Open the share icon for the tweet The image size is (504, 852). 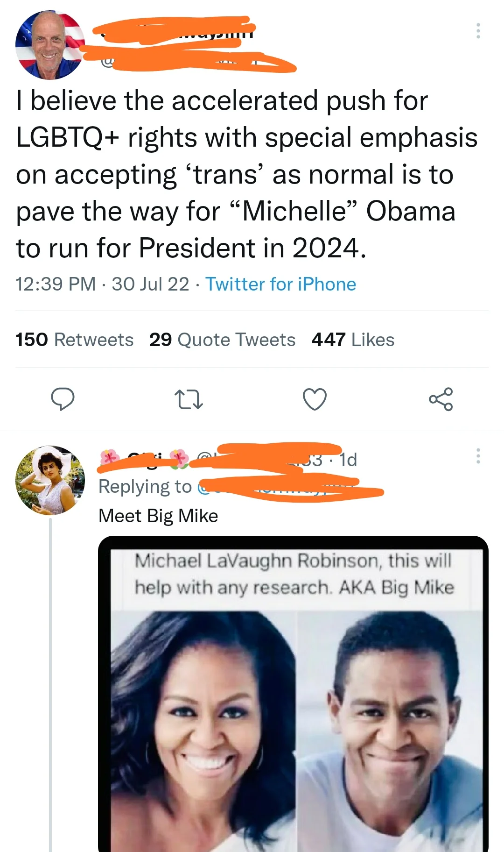(x=441, y=399)
